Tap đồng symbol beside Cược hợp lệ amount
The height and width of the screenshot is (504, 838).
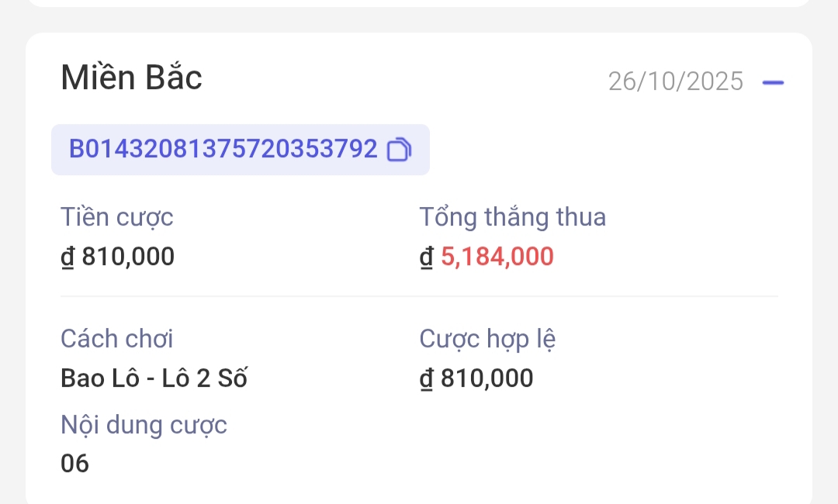[x=427, y=379]
